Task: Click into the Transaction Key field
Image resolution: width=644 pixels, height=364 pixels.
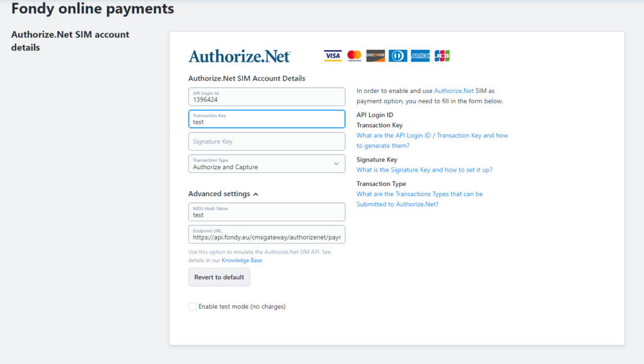Action: [x=267, y=119]
